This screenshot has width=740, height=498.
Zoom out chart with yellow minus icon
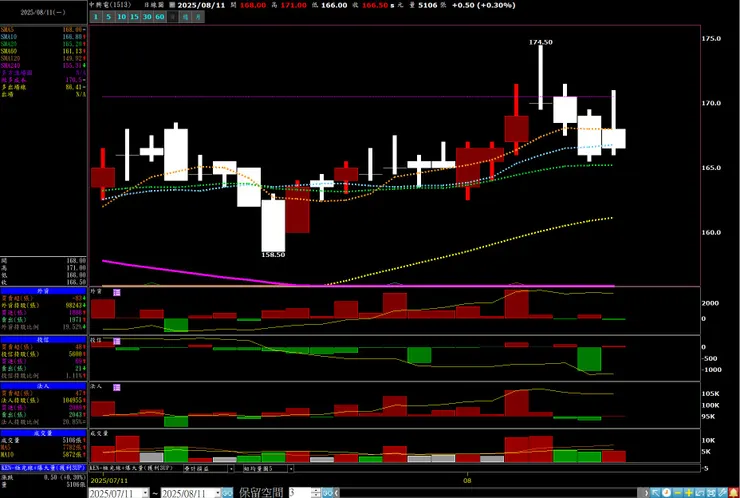coord(678,492)
